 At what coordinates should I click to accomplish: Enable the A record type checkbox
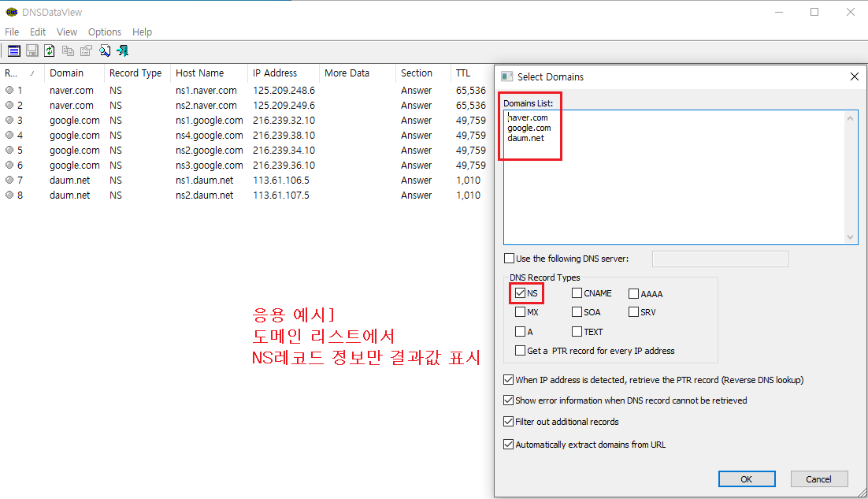520,331
